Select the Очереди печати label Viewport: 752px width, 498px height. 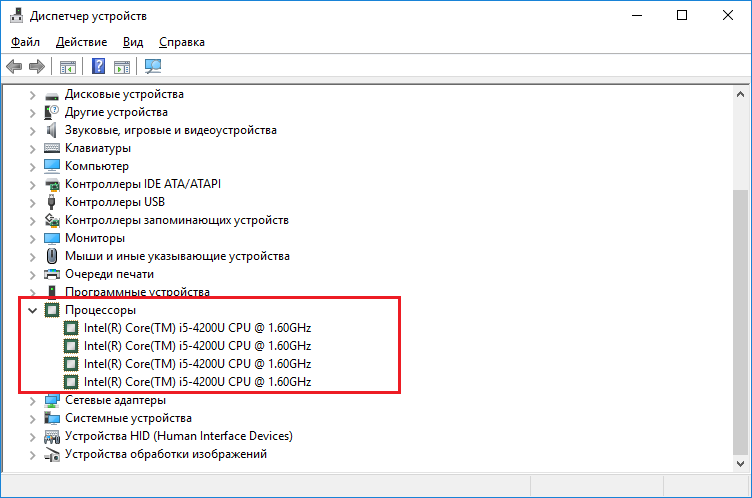pos(109,274)
